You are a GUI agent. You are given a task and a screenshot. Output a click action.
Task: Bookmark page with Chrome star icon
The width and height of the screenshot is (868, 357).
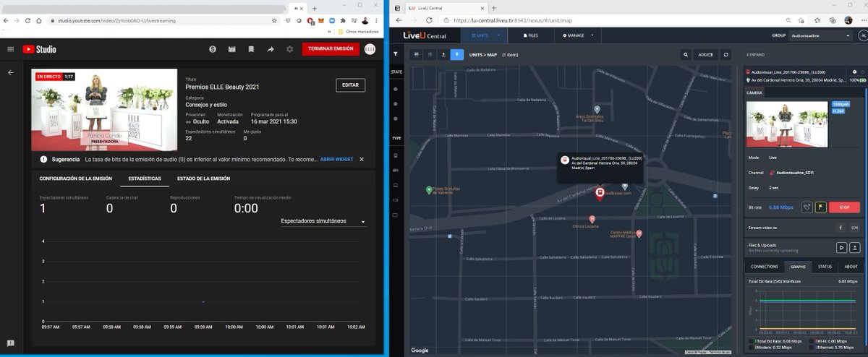[x=275, y=21]
